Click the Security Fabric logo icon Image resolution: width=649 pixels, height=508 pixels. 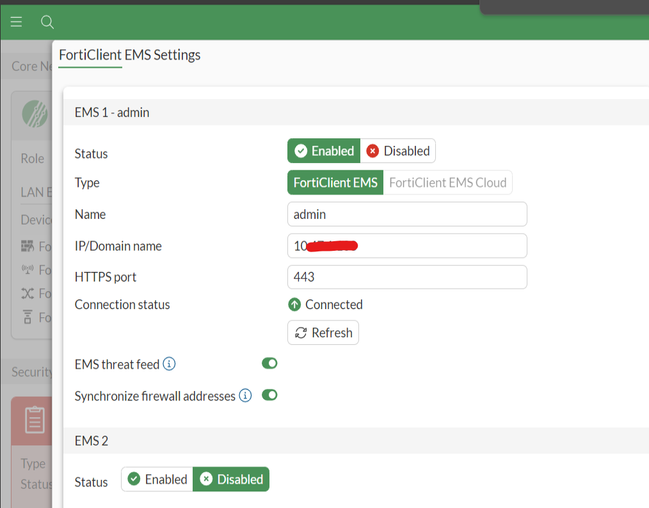pos(35,114)
